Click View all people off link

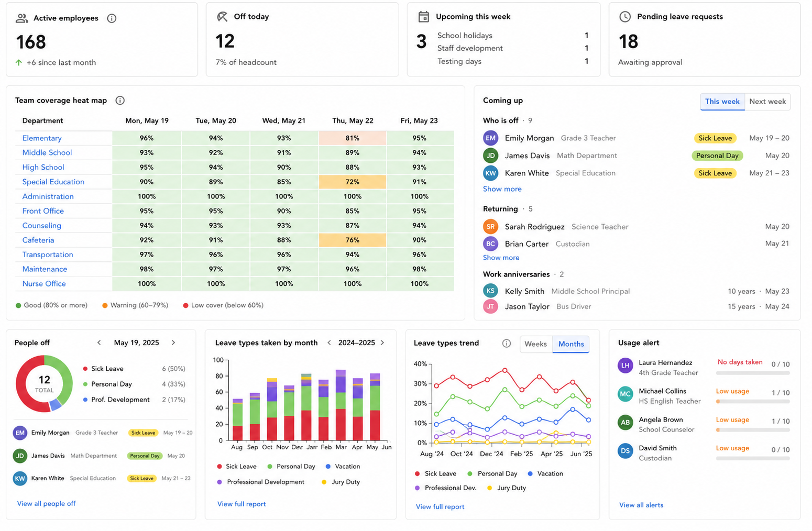(x=46, y=504)
